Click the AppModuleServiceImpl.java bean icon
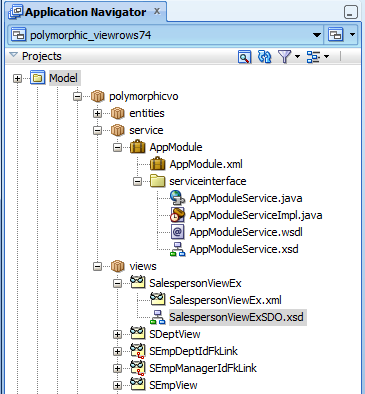Screen dimensions: 365x394 (x=177, y=215)
